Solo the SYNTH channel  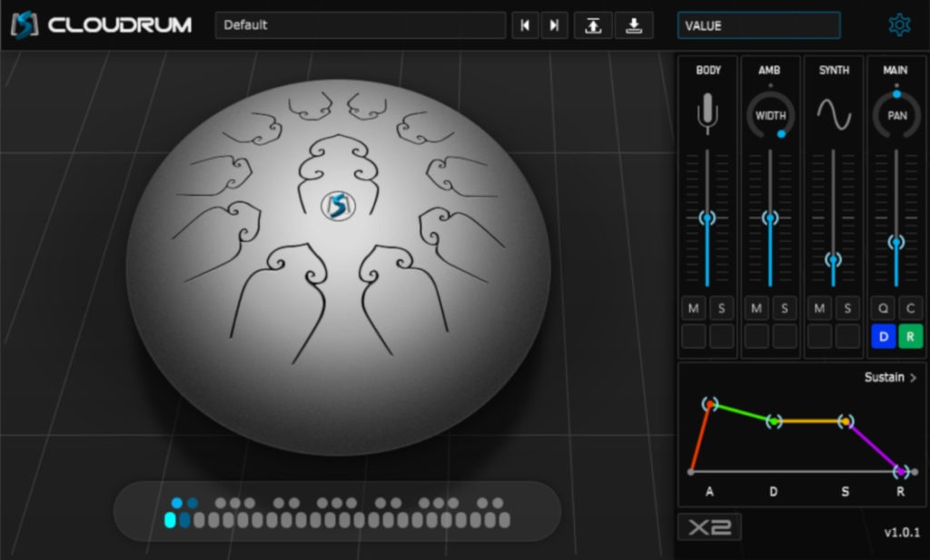pos(847,309)
